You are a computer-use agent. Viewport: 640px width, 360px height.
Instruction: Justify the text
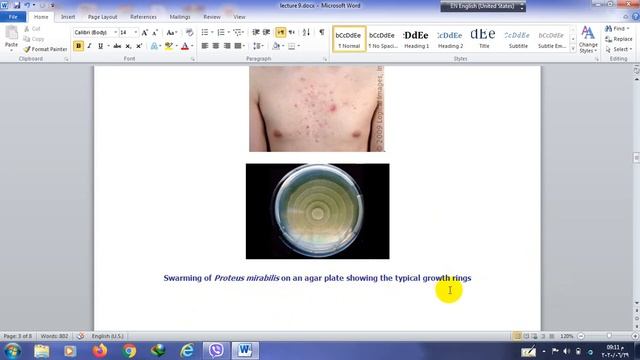238,46
